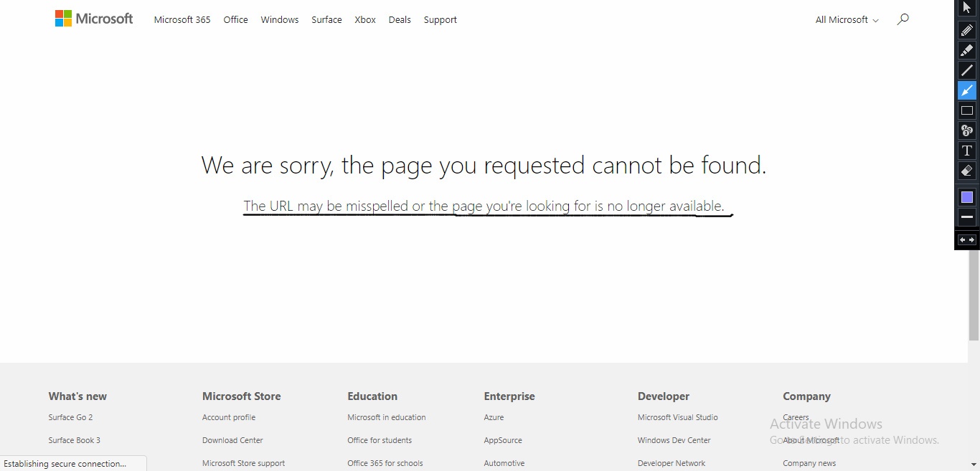
Task: Select the rectangle shape tool
Action: 966,110
